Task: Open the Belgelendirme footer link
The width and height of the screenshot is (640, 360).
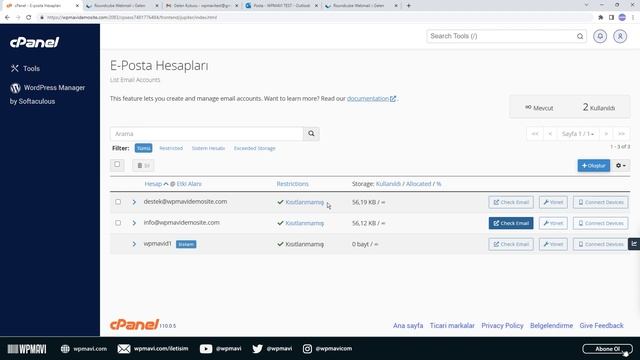Action: [x=551, y=325]
